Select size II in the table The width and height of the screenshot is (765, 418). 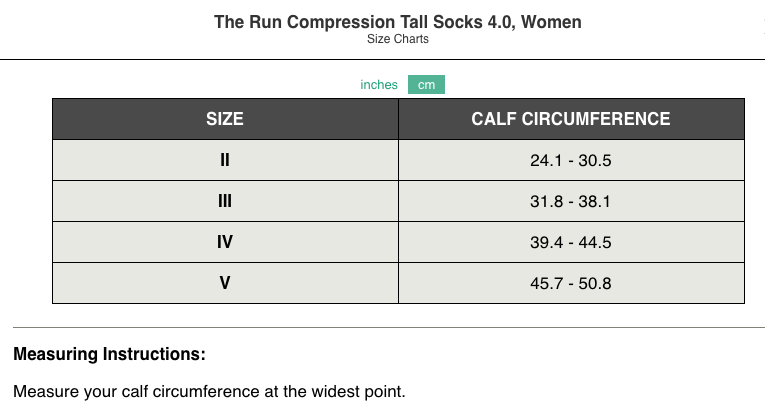[x=225, y=160]
